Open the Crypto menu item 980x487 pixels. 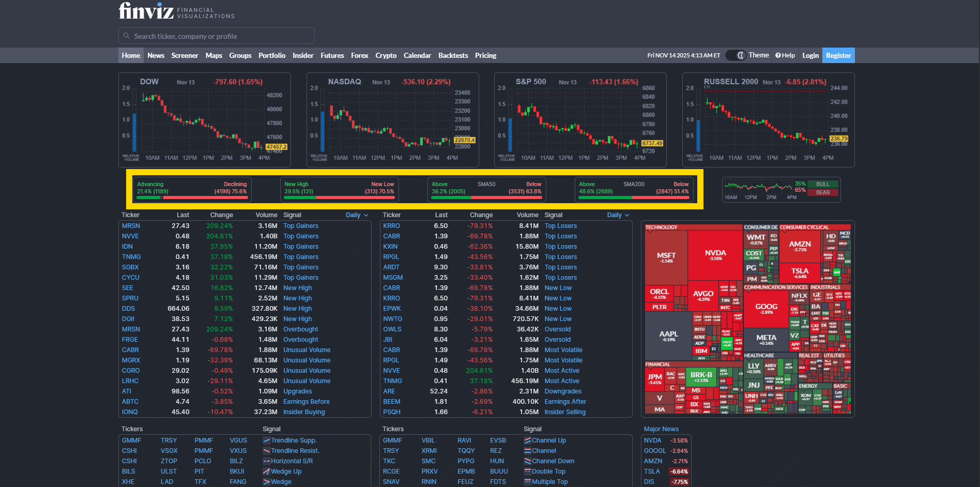pos(386,55)
